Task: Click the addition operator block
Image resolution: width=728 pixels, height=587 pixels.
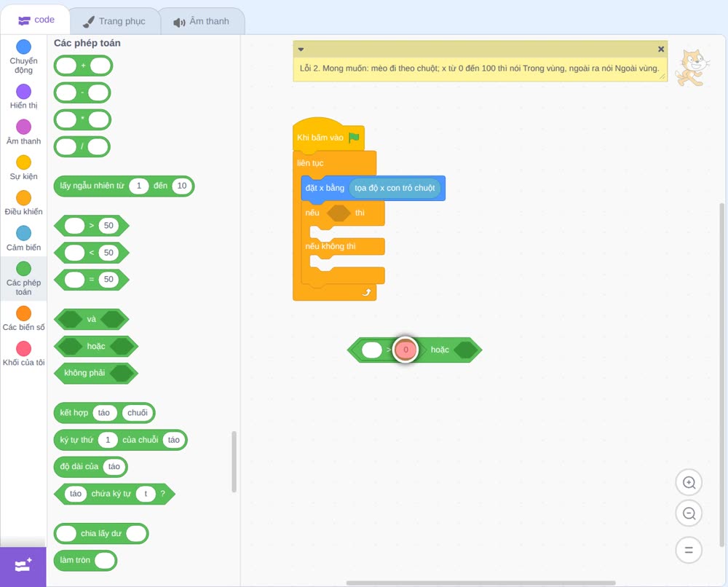Action: coord(83,66)
